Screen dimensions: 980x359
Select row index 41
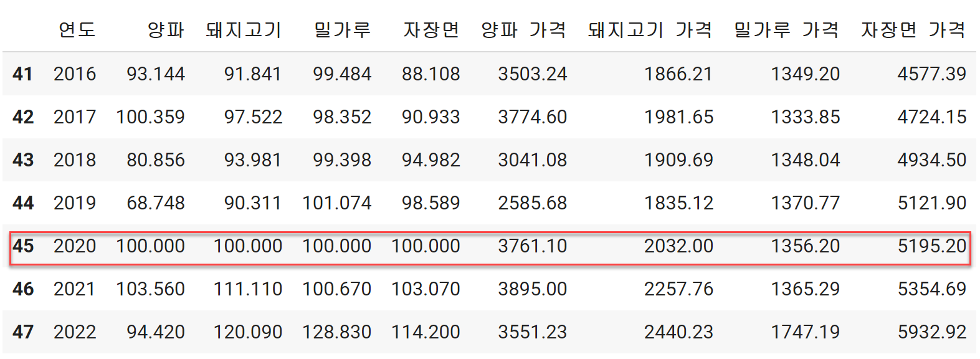click(x=23, y=74)
